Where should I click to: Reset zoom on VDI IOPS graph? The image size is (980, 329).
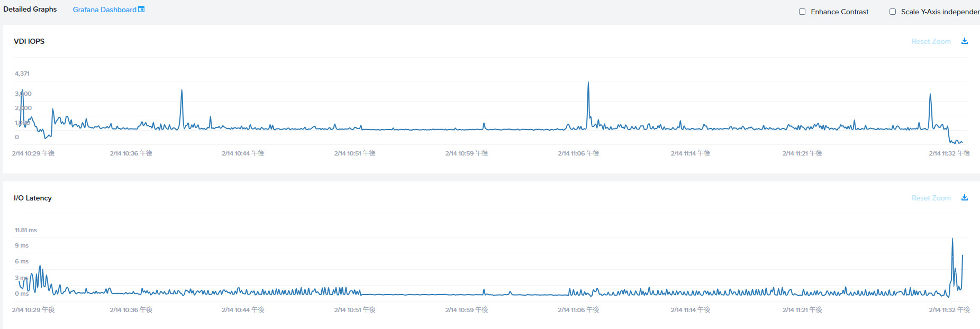click(x=931, y=41)
